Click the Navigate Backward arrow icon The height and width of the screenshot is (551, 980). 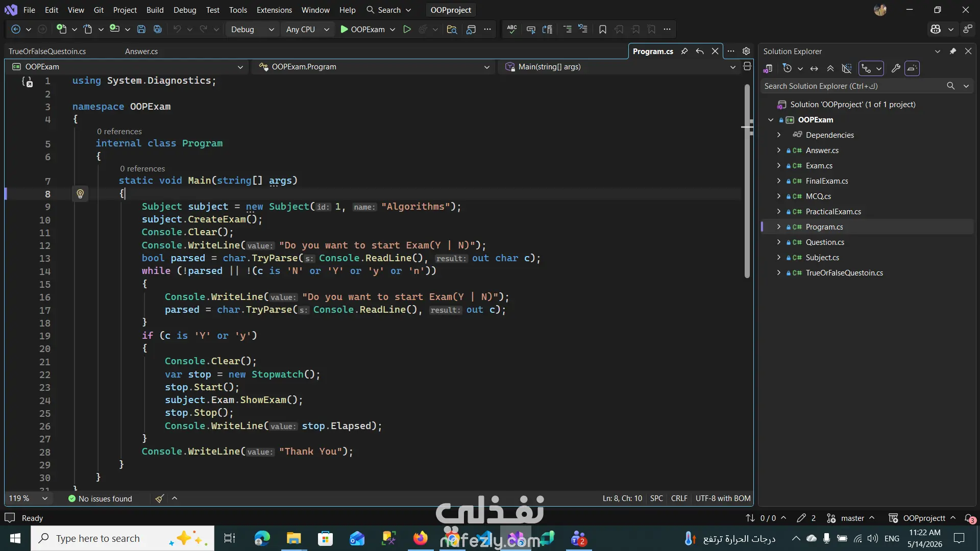tap(16, 30)
